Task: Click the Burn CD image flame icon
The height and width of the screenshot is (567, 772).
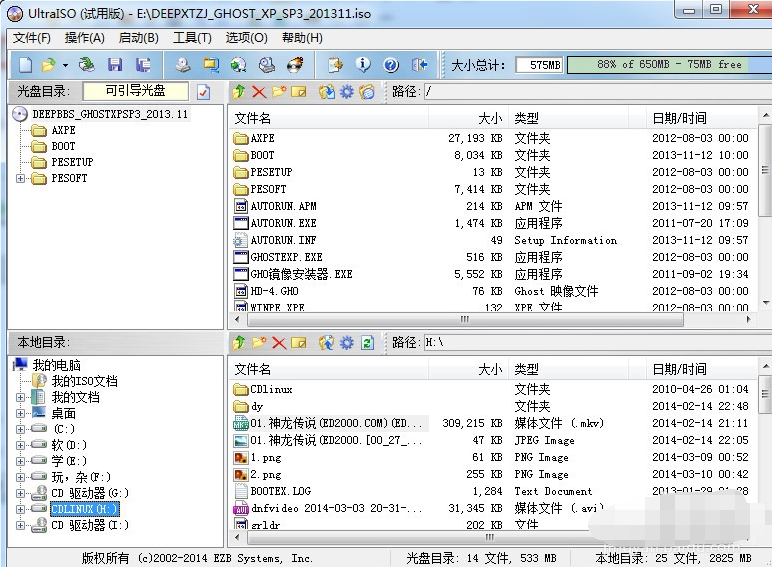Action: point(294,65)
